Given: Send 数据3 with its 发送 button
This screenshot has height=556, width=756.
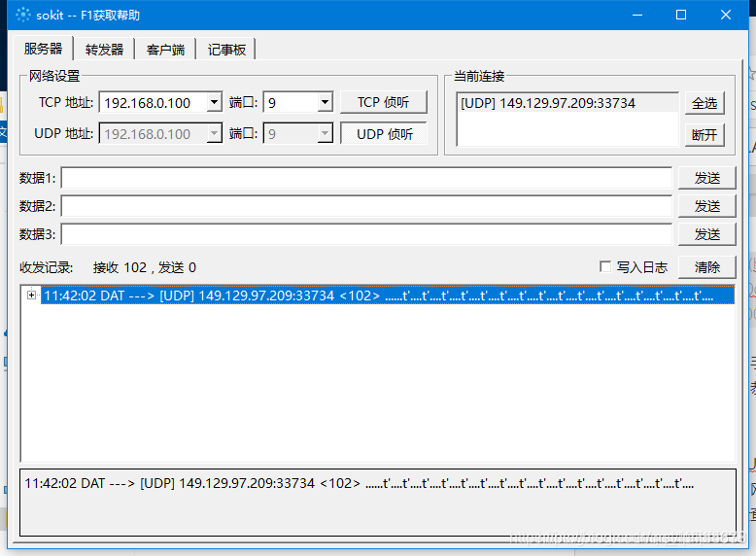Looking at the screenshot, I should (706, 234).
